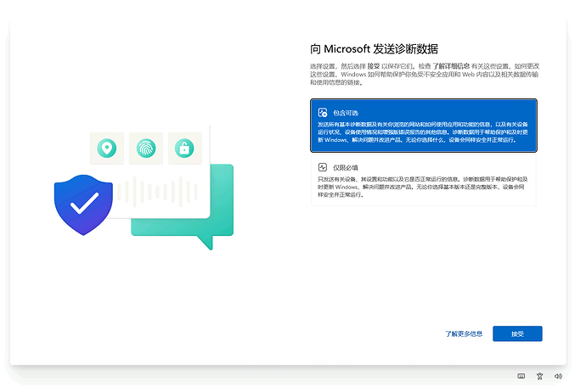
Task: Click the heading 向 Microsoft 发送诊断数据
Action: tap(374, 49)
